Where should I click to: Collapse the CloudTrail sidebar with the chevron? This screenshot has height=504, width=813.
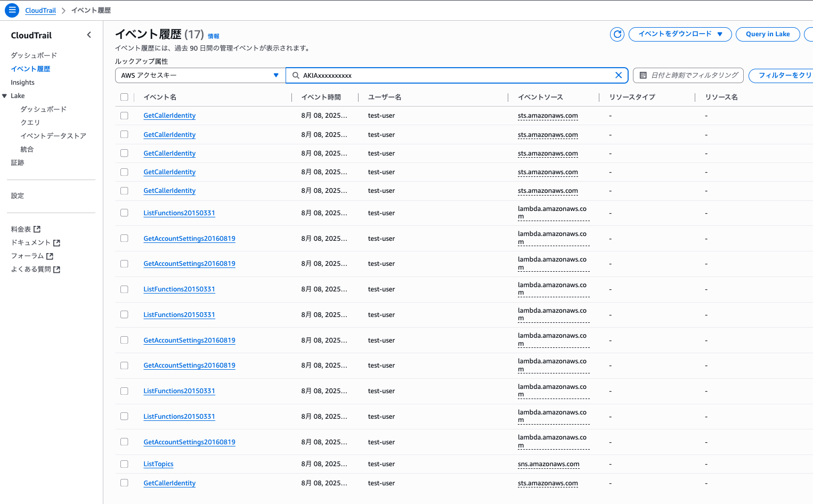(x=89, y=35)
